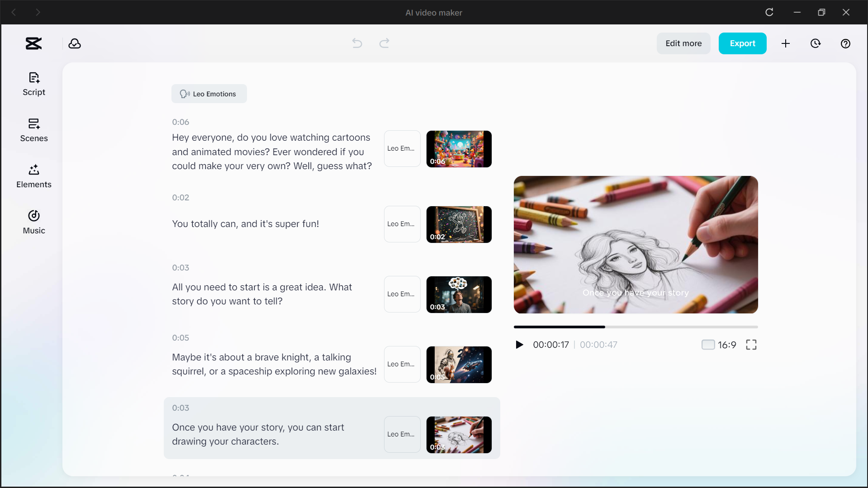
Task: Play the video preview
Action: pyautogui.click(x=519, y=344)
